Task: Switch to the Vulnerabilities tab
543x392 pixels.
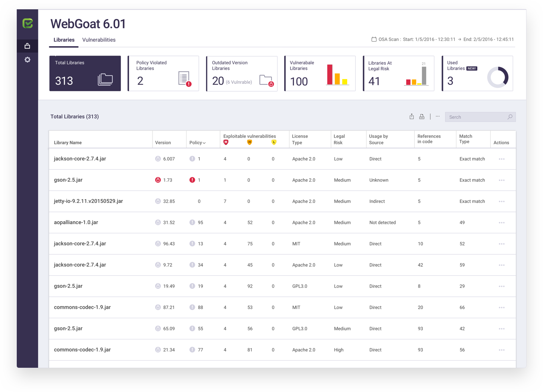Action: 99,40
